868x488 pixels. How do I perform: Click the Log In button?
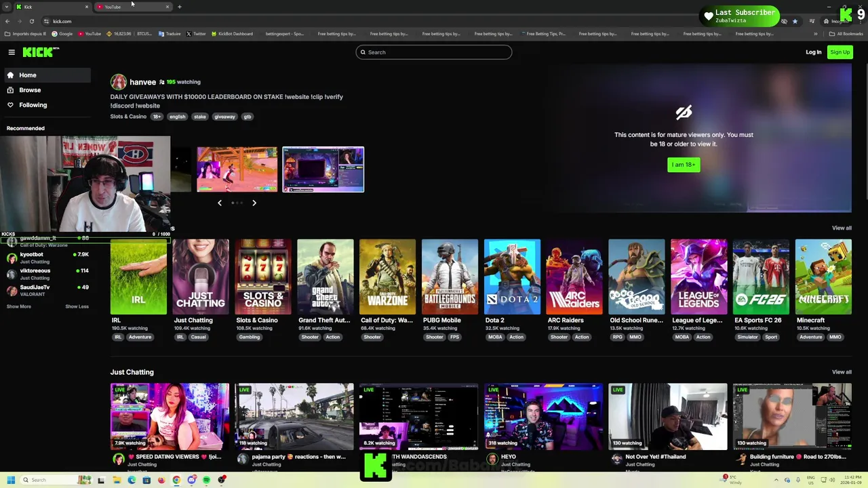(813, 52)
